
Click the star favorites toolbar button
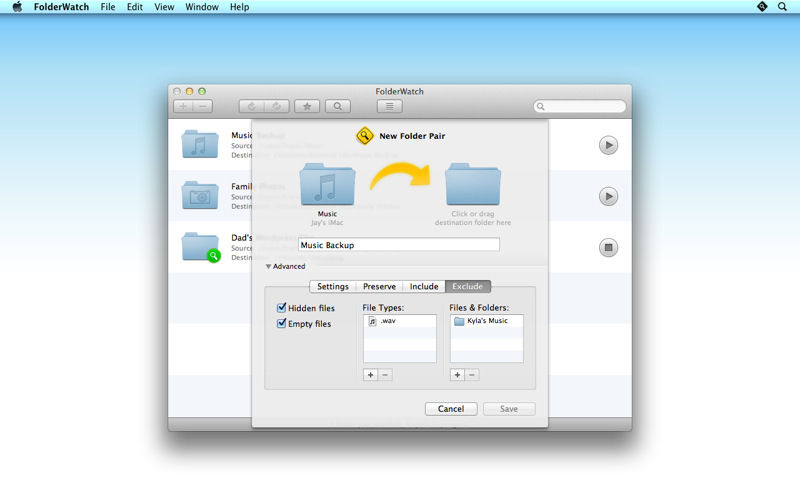pos(307,106)
